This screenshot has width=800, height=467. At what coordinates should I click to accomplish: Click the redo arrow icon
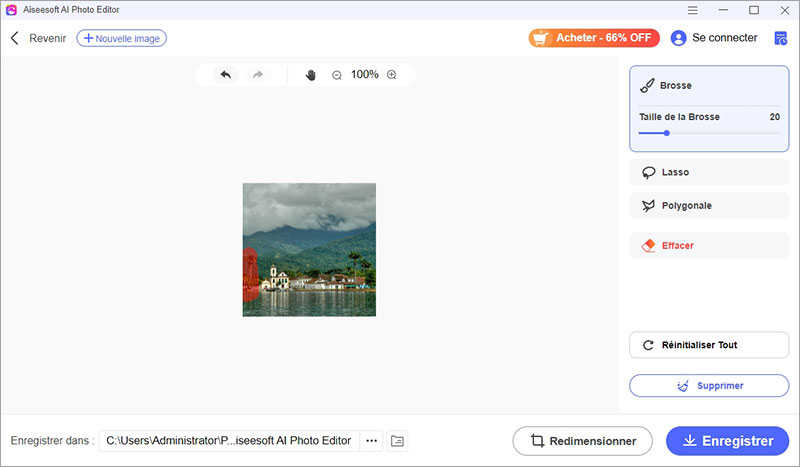click(x=258, y=75)
